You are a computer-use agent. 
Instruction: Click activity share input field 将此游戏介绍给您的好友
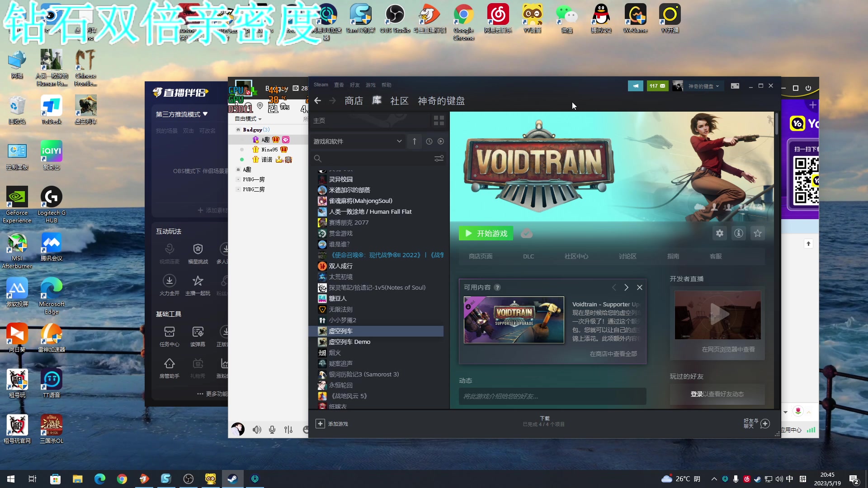[x=552, y=396]
